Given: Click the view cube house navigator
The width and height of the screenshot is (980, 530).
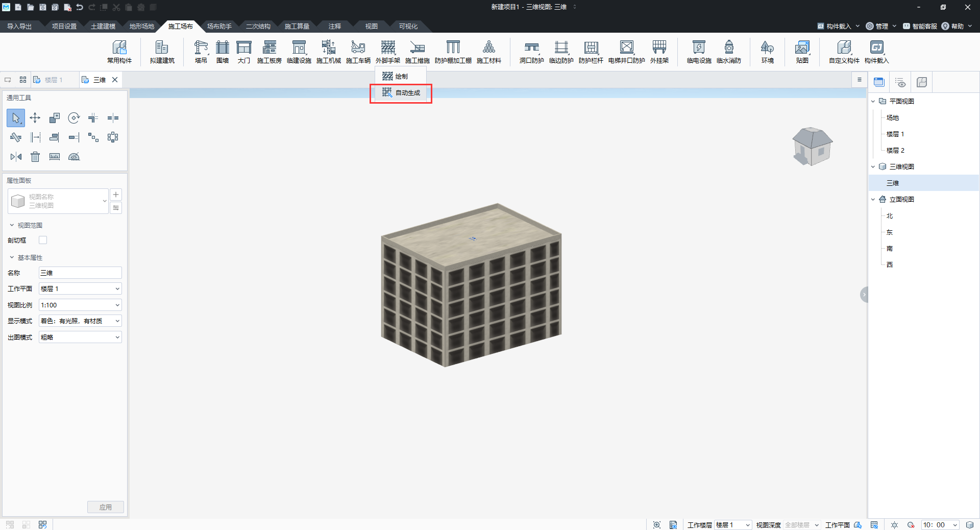Looking at the screenshot, I should tap(812, 147).
